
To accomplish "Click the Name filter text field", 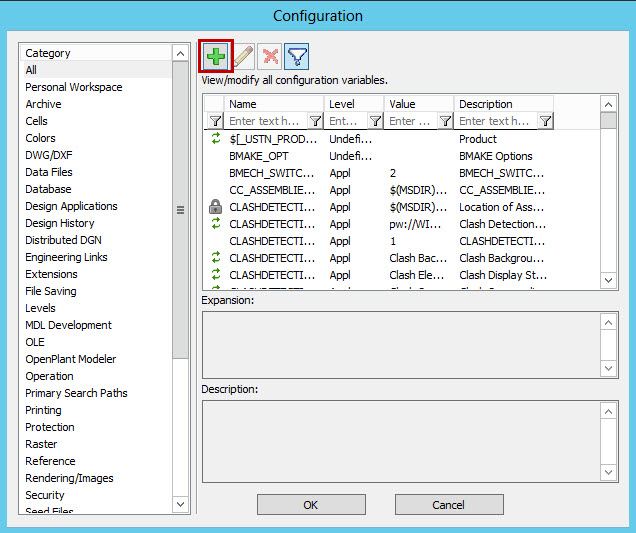I will [x=266, y=121].
